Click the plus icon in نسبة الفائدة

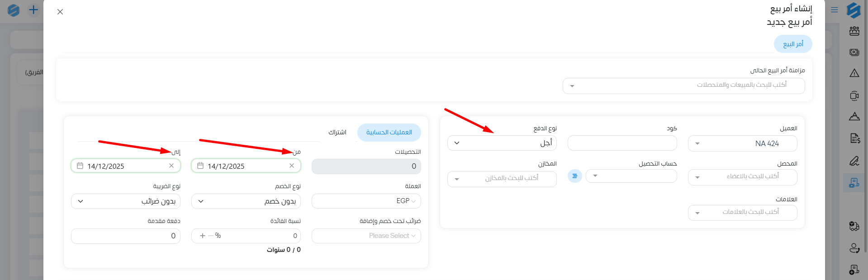pyautogui.click(x=203, y=236)
